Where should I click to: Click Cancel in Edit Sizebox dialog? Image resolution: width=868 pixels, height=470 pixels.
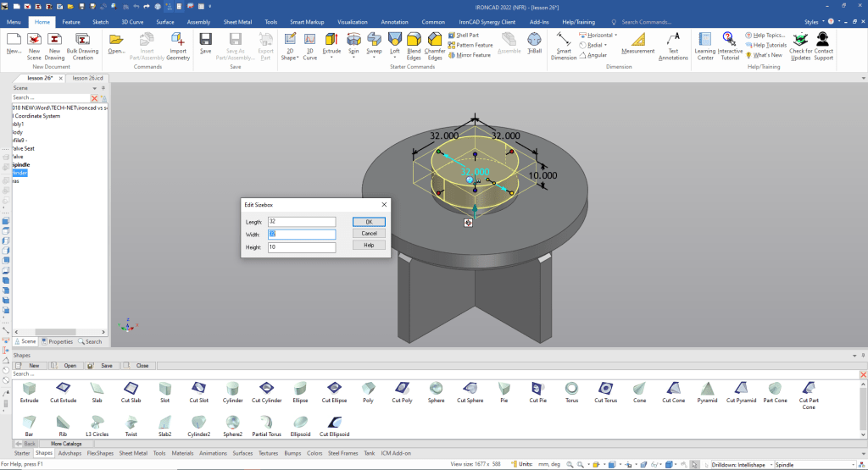coord(369,233)
